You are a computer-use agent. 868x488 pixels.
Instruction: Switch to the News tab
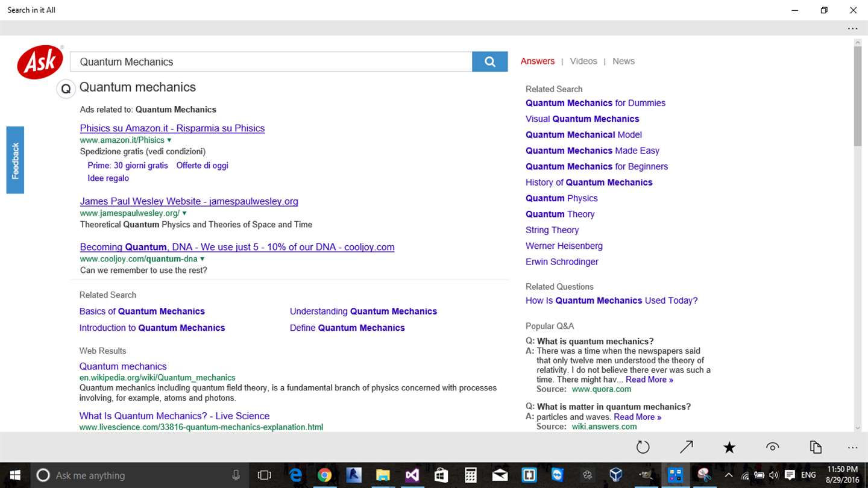click(623, 61)
